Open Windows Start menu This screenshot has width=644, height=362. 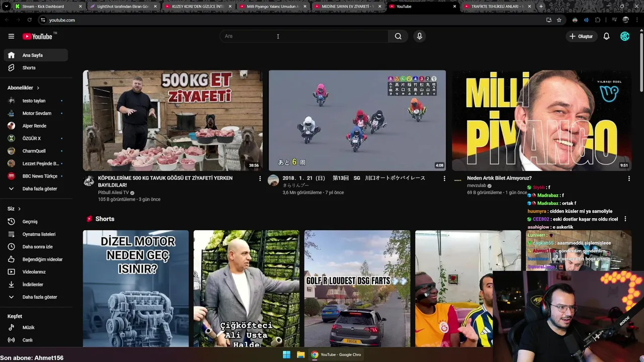point(286,354)
